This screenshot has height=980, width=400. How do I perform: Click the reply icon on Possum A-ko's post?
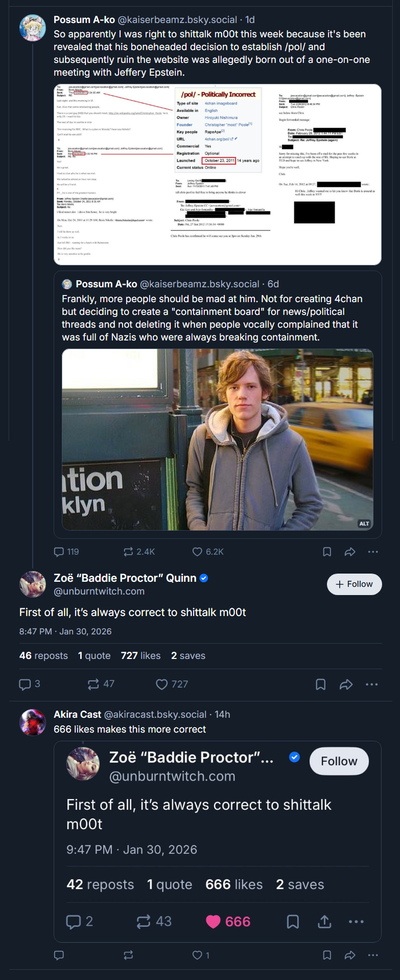[x=59, y=552]
